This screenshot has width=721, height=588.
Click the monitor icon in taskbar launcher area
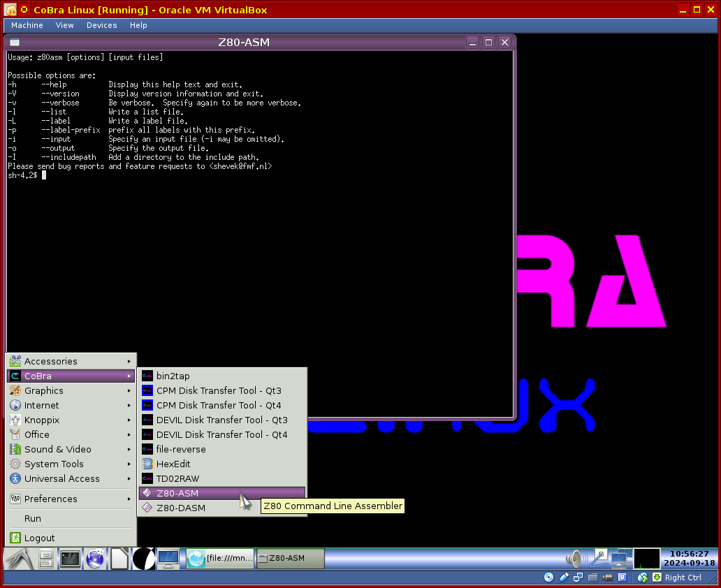tap(168, 559)
